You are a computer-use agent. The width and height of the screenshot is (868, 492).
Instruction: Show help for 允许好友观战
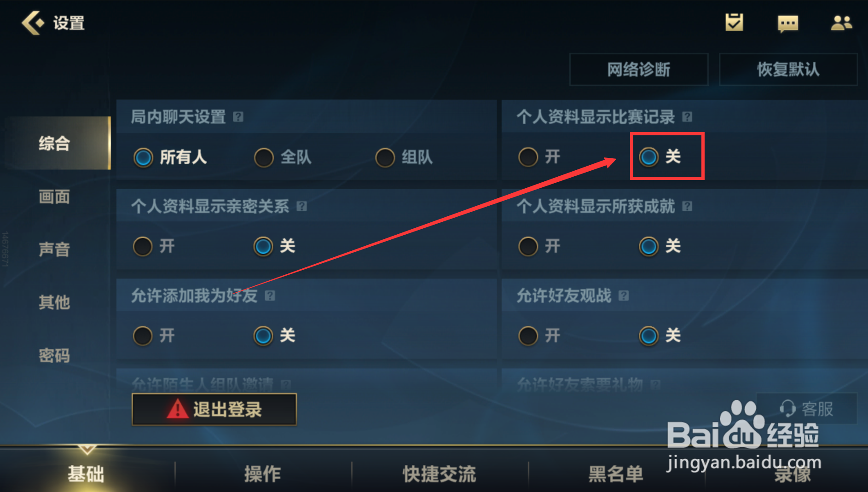coord(624,295)
